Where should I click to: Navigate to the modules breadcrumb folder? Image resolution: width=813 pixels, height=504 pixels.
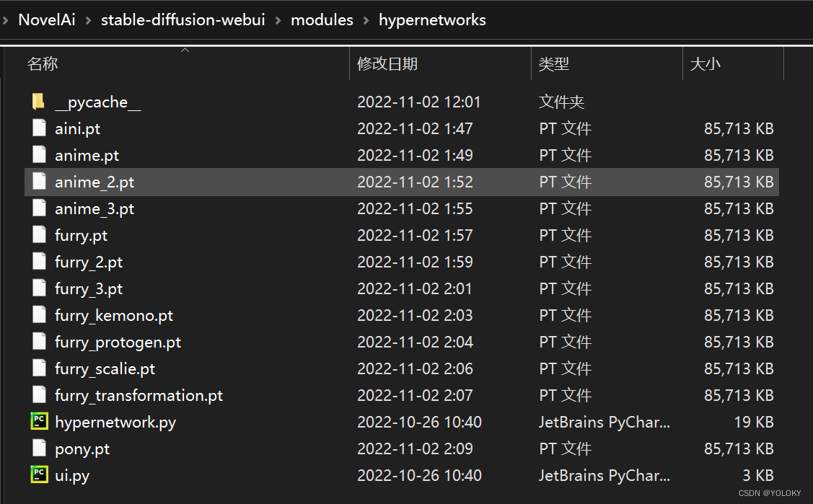[x=322, y=20]
